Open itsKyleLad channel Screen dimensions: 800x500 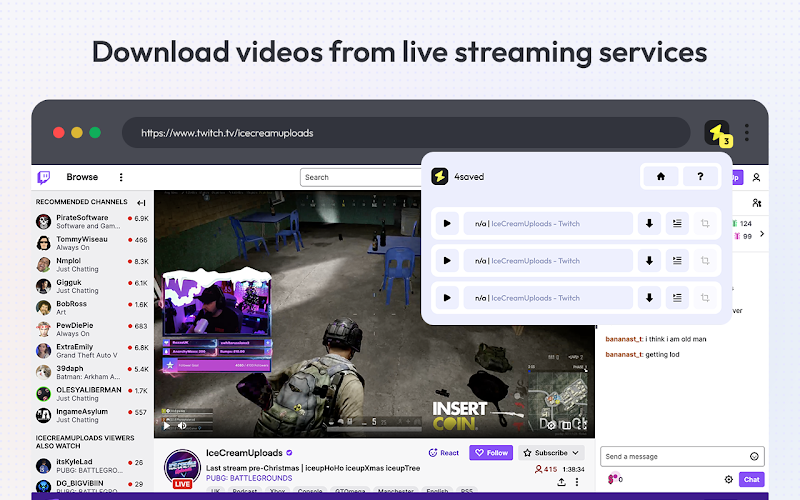(92, 466)
